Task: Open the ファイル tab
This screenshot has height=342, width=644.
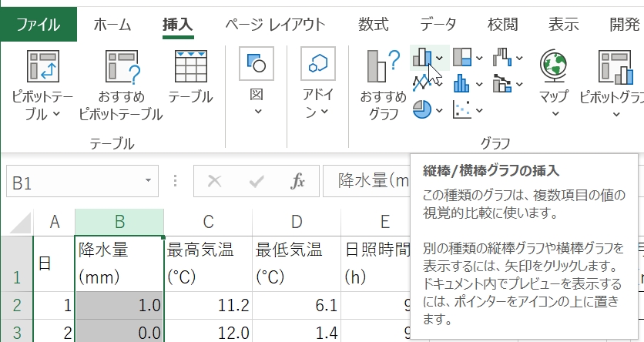Action: pyautogui.click(x=39, y=24)
